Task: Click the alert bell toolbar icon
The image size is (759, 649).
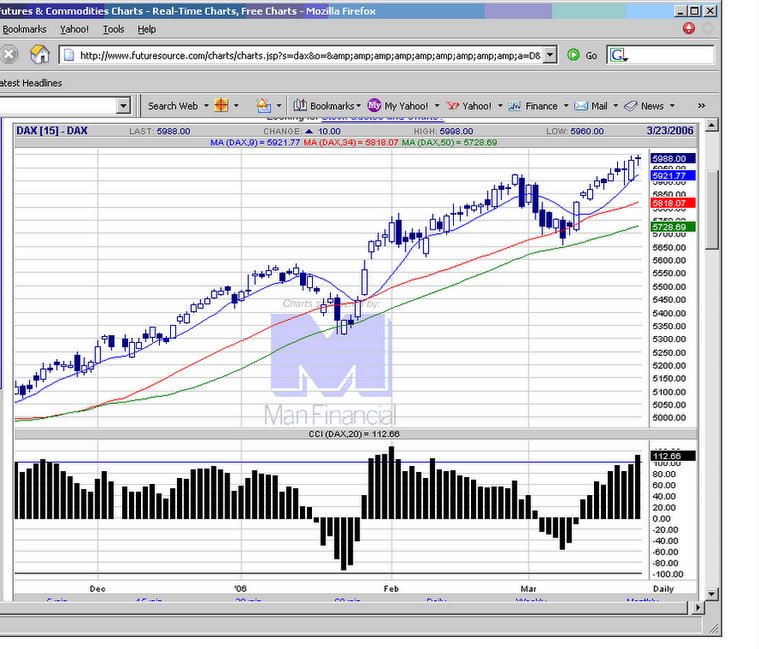Action: (x=263, y=105)
